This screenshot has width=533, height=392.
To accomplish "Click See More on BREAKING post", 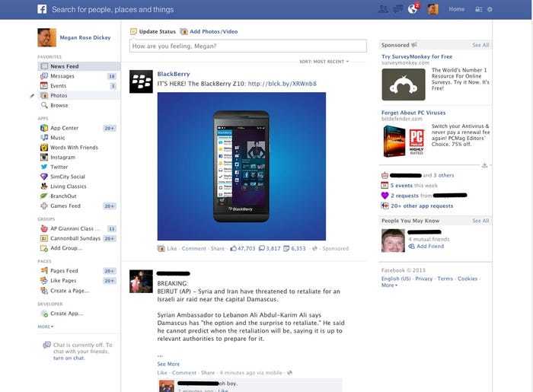I will coord(168,364).
